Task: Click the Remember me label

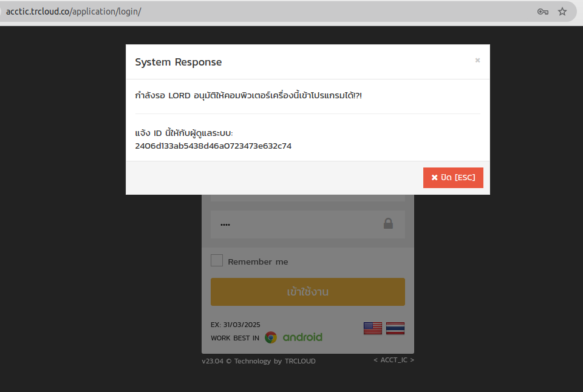Action: [x=257, y=262]
